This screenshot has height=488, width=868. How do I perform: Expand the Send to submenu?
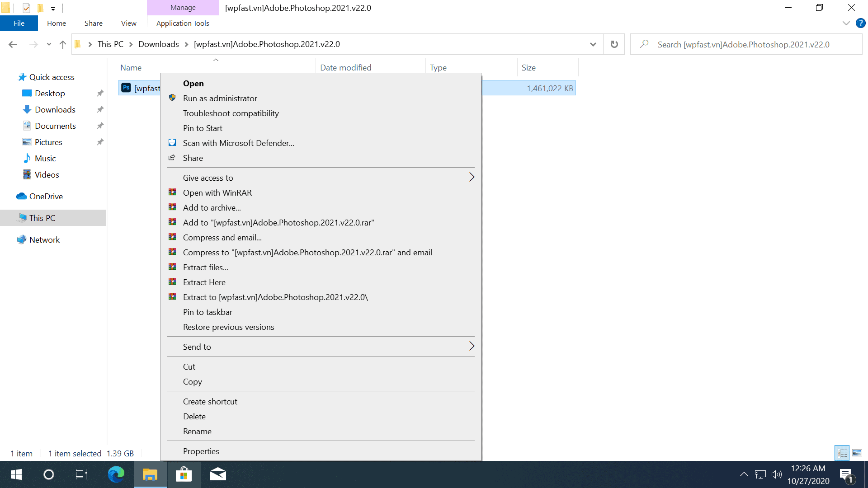click(321, 347)
